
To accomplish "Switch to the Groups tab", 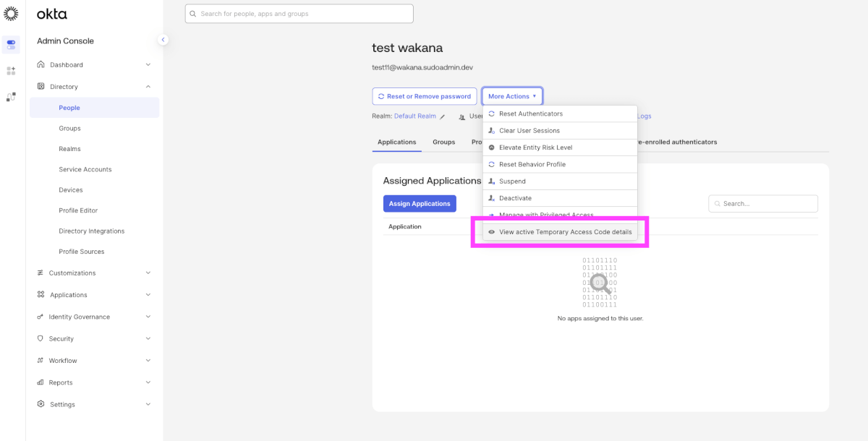I will click(x=444, y=142).
